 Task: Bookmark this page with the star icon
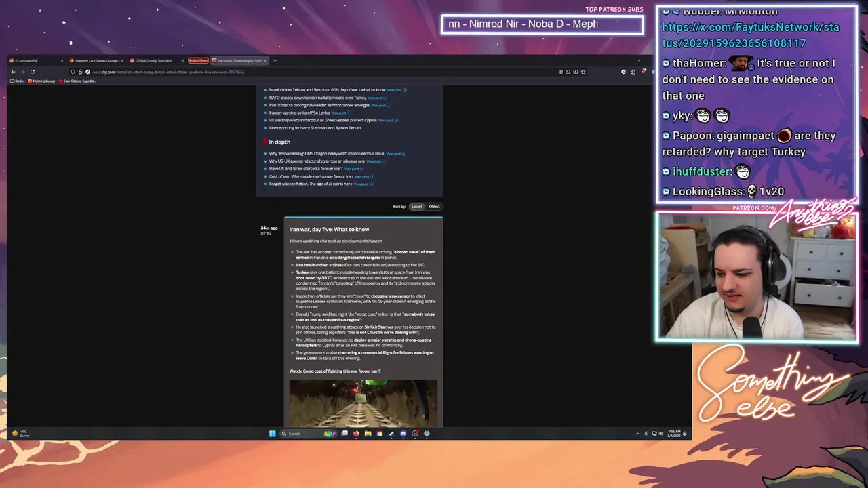coord(583,72)
